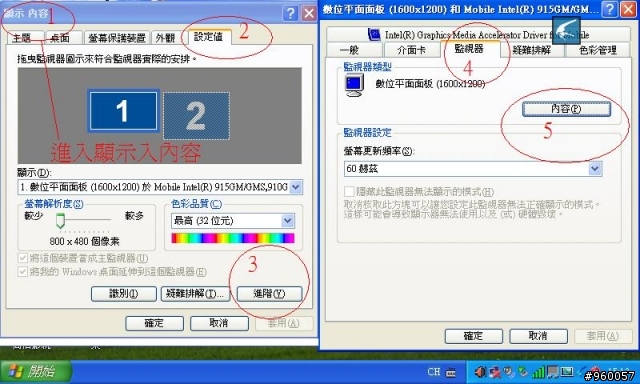
Task: Select monitor 1 thumbnail in display arrangement
Action: click(122, 111)
